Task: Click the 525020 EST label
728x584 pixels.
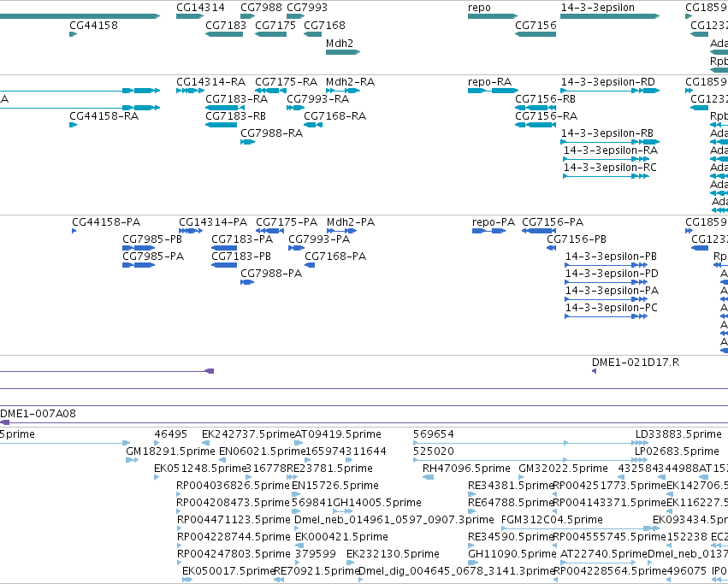Action: click(433, 451)
